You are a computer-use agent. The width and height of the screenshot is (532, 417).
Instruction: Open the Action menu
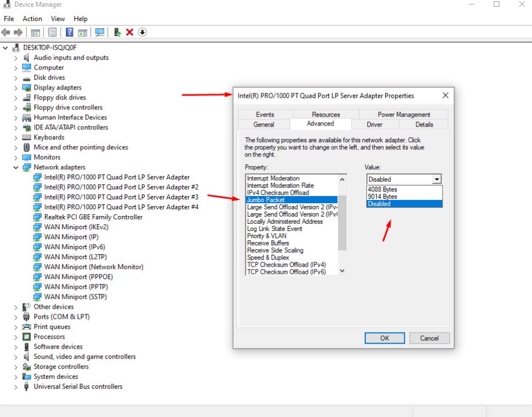pos(32,19)
